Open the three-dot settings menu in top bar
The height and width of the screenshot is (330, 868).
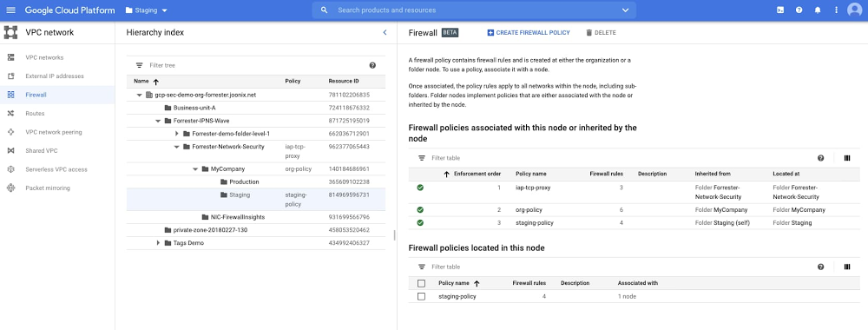pos(836,10)
